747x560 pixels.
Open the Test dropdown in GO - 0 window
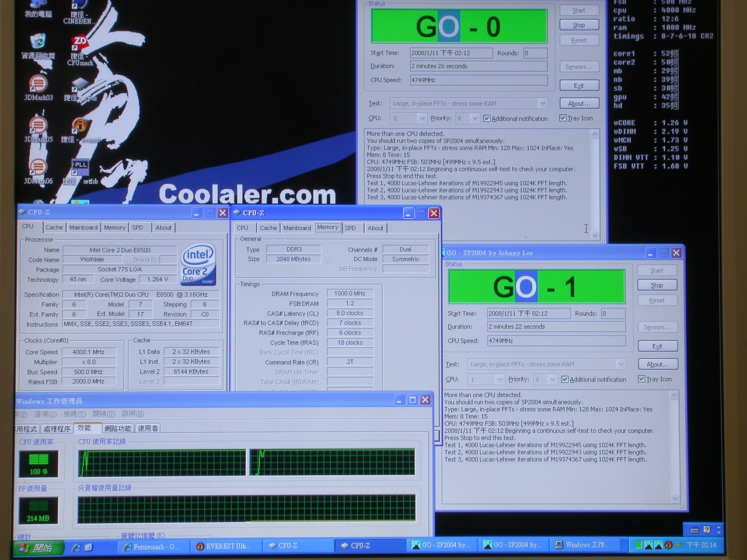pos(542,103)
